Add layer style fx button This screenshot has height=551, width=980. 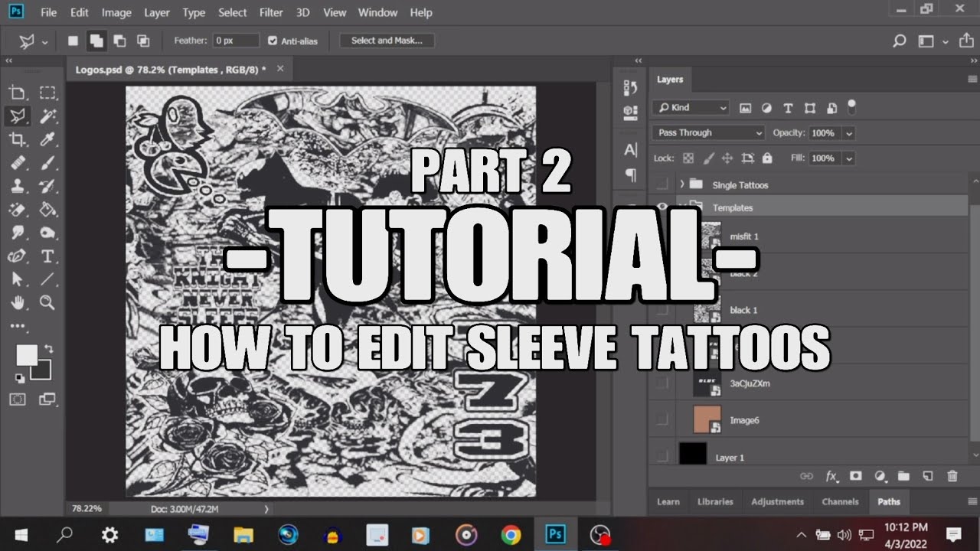click(x=831, y=476)
